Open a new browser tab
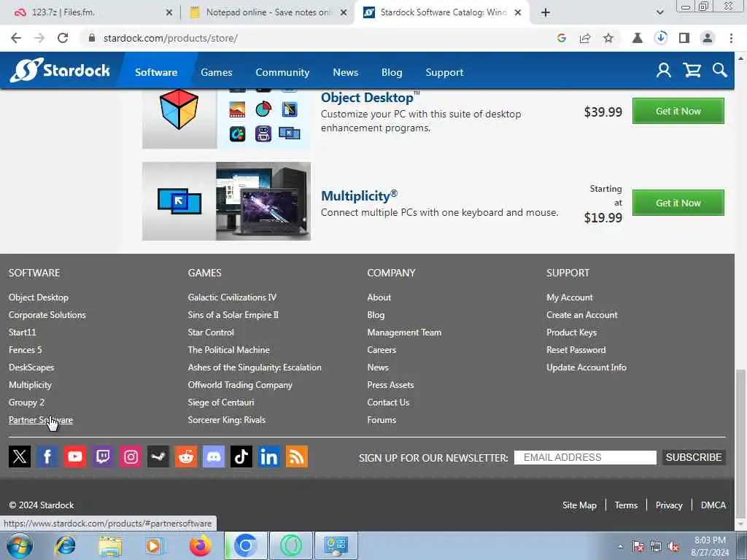This screenshot has width=747, height=560. click(x=546, y=13)
